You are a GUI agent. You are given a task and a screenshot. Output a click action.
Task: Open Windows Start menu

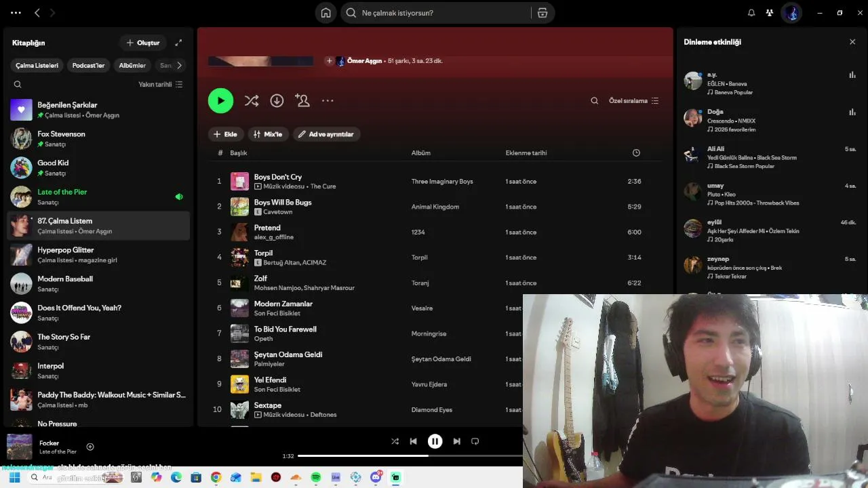pyautogui.click(x=14, y=477)
